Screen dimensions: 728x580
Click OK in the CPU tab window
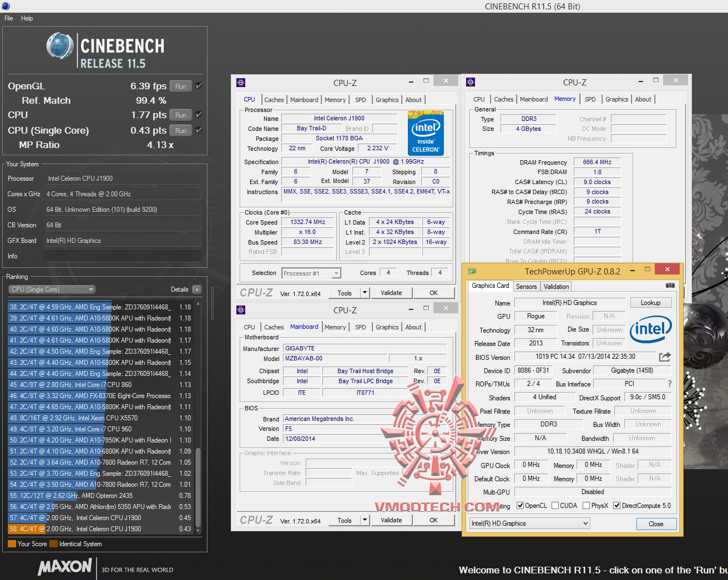coord(433,293)
